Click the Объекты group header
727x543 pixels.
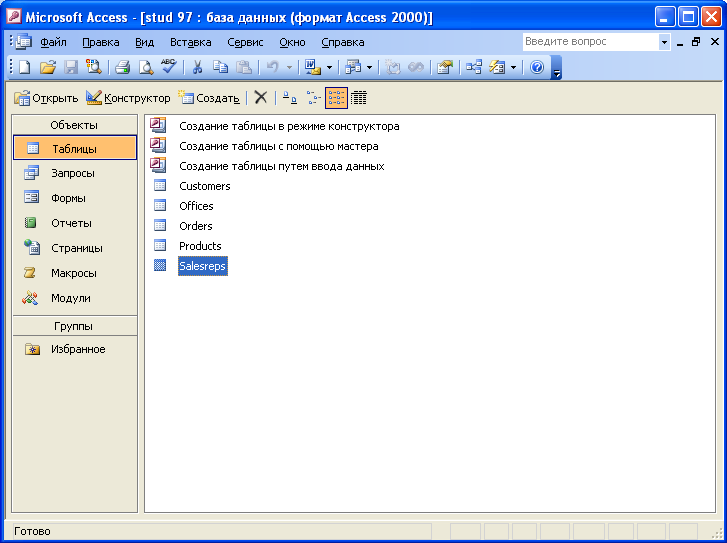pos(74,125)
